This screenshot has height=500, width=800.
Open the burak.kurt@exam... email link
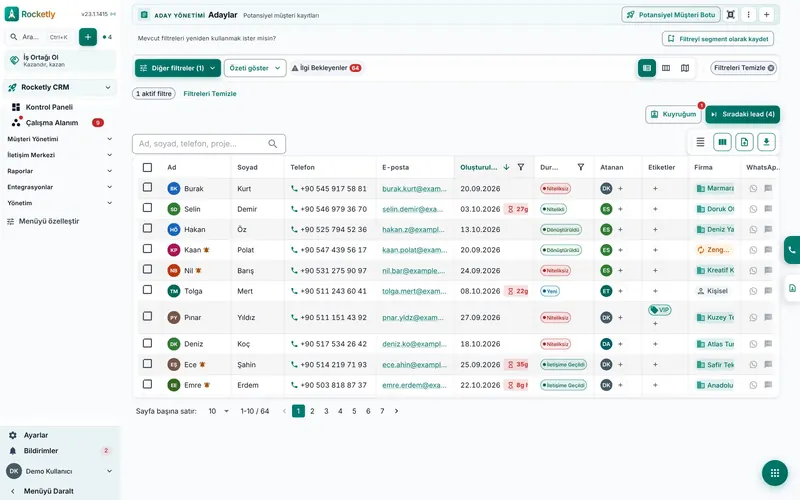click(x=414, y=189)
